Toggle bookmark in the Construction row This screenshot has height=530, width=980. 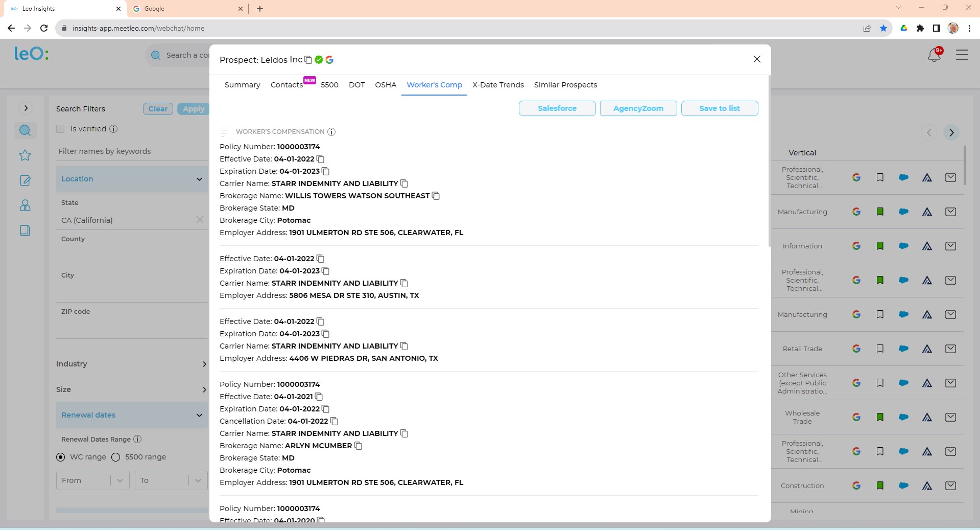pos(880,486)
